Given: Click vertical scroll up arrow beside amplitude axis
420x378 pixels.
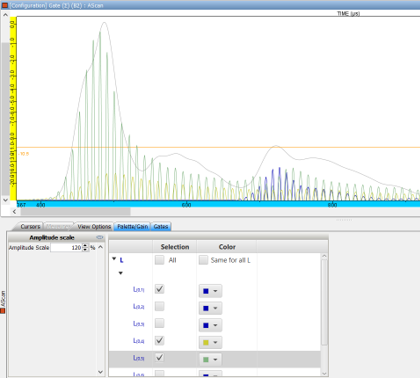Looking at the screenshot, I should coord(5,15).
